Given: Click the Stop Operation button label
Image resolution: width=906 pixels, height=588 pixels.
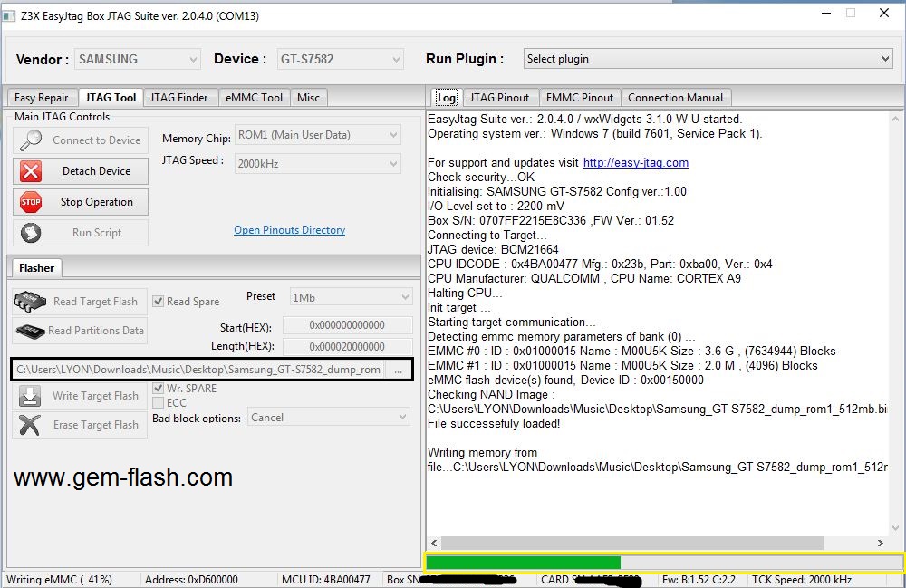Looking at the screenshot, I should (x=97, y=201).
